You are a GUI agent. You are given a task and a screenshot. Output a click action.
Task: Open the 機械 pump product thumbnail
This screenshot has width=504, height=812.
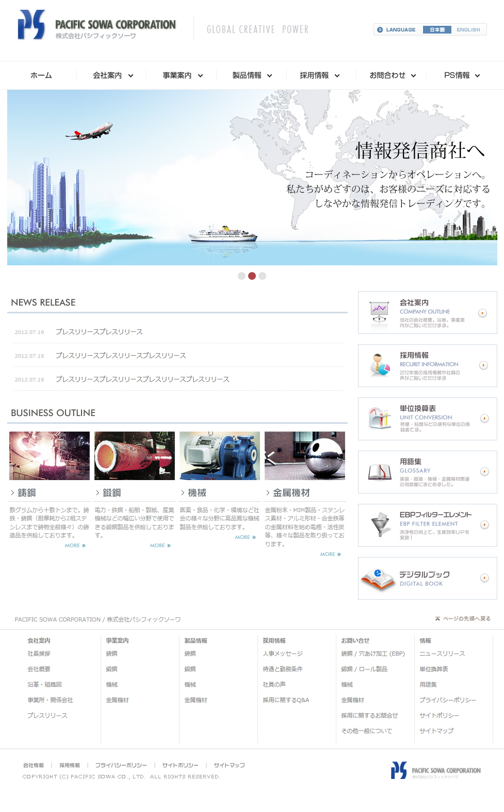tap(220, 456)
